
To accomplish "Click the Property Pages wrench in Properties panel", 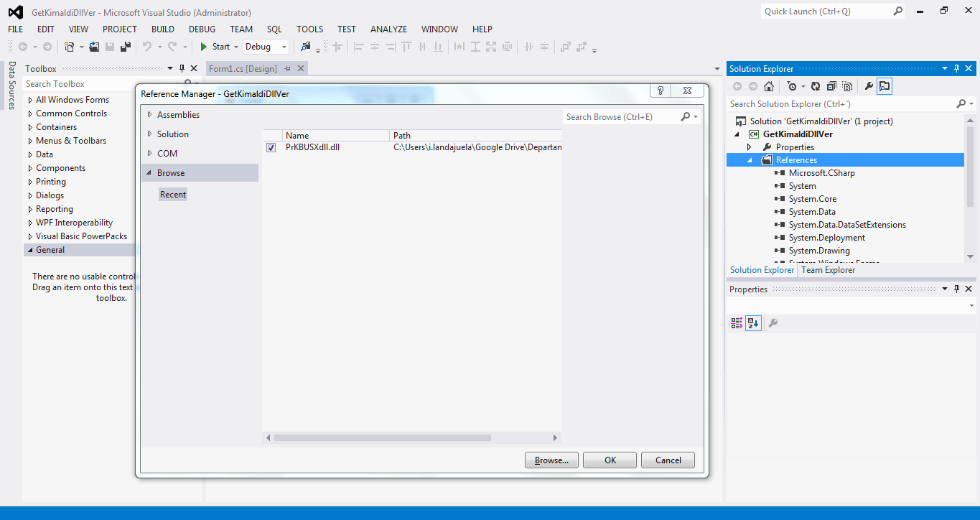I will (773, 323).
